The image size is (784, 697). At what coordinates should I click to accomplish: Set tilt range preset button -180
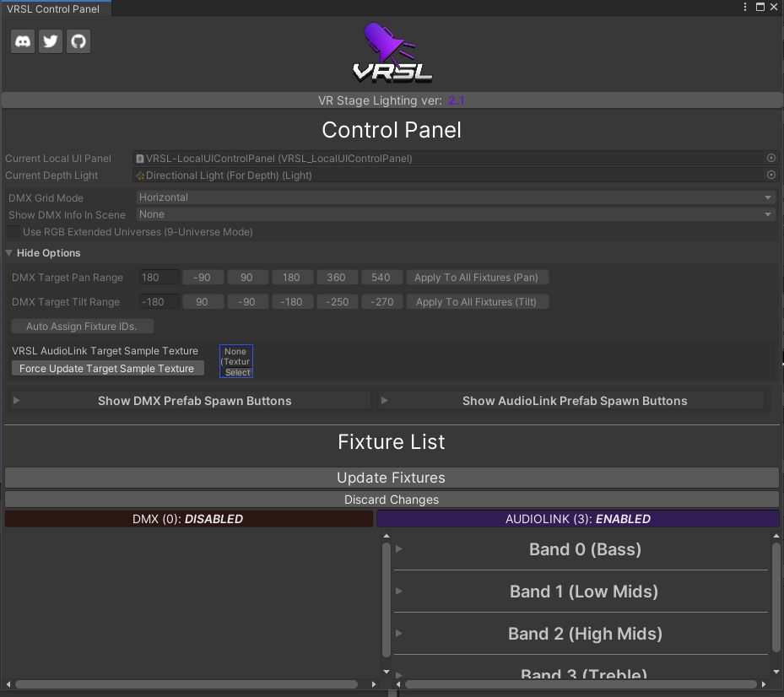pyautogui.click(x=292, y=302)
